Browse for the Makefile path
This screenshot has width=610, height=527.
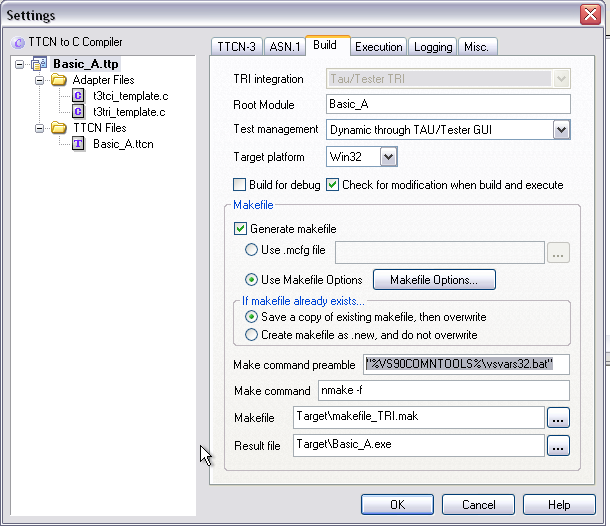coord(559,416)
